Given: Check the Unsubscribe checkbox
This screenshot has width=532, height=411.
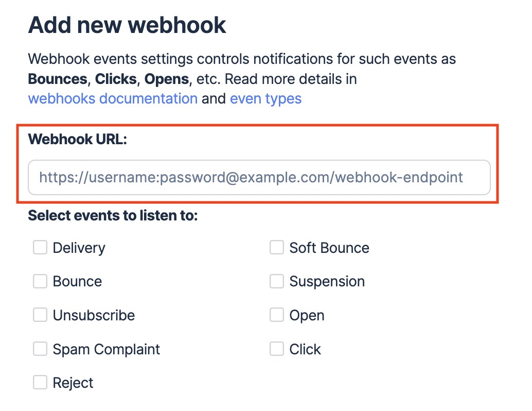Looking at the screenshot, I should tap(40, 315).
